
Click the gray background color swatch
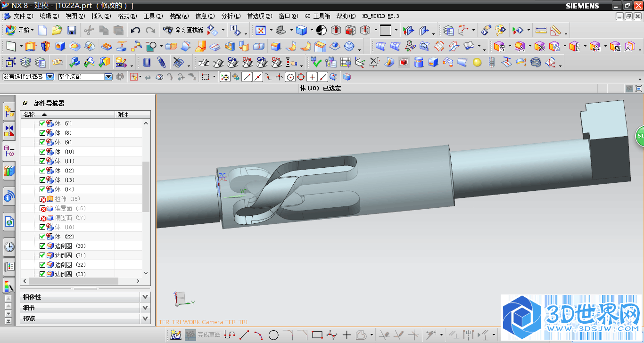[x=386, y=30]
